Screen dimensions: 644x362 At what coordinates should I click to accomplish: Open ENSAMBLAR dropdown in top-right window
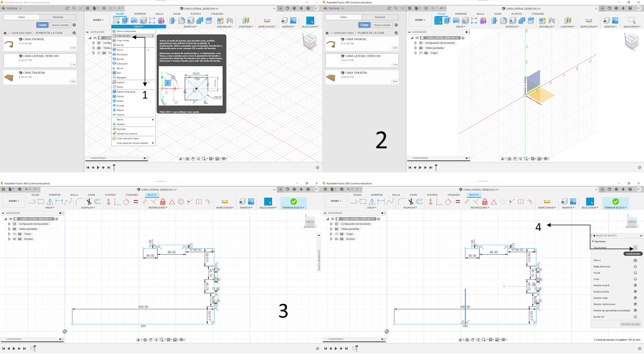coord(547,27)
